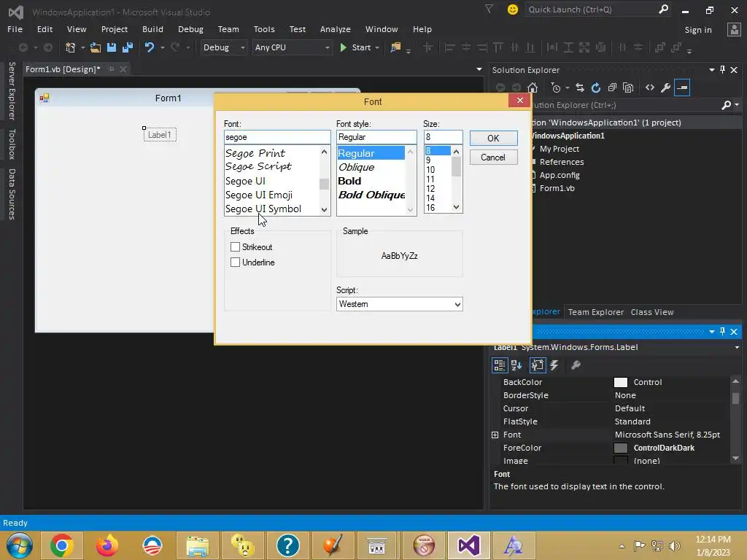
Task: Select size 12 in Size list
Action: pos(430,189)
